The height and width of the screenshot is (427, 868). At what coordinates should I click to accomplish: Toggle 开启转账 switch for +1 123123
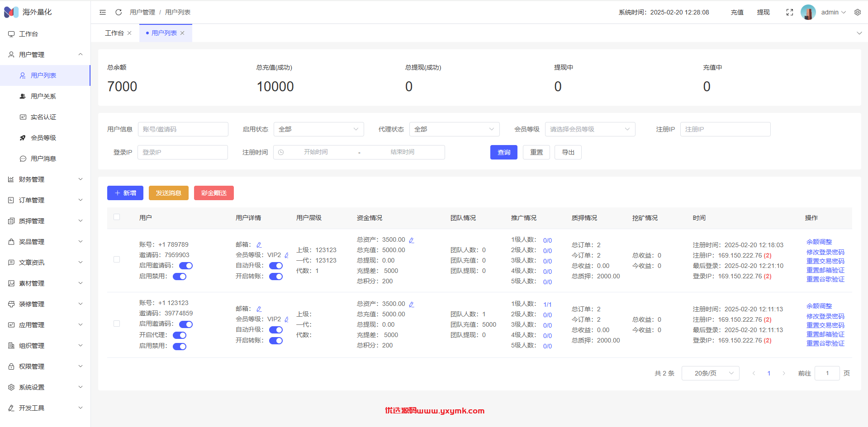coord(276,341)
